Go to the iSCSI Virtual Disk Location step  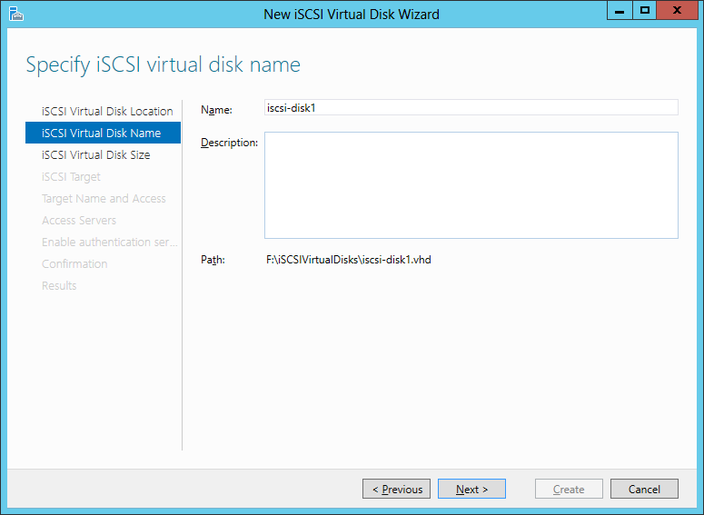(107, 111)
